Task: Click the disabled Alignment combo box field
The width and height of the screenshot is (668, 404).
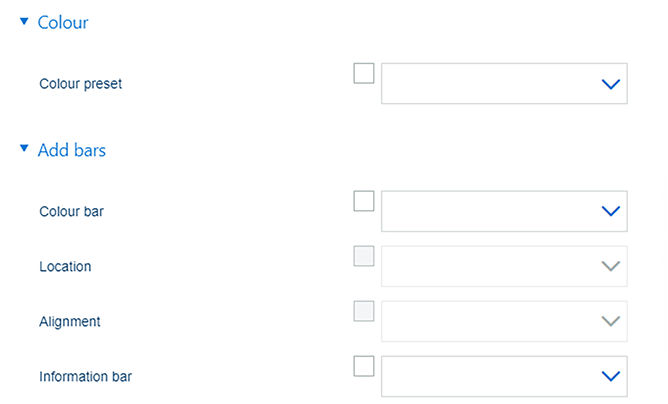Action: click(490, 321)
